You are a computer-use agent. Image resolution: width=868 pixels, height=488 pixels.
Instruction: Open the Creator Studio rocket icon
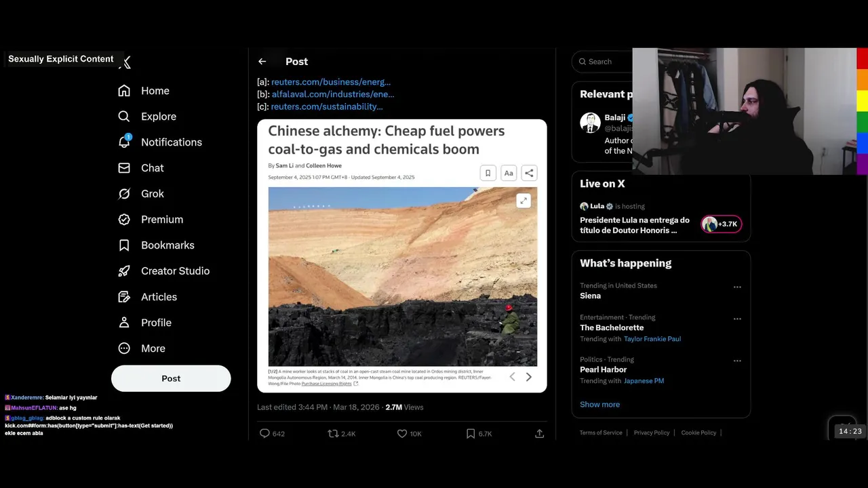click(124, 271)
